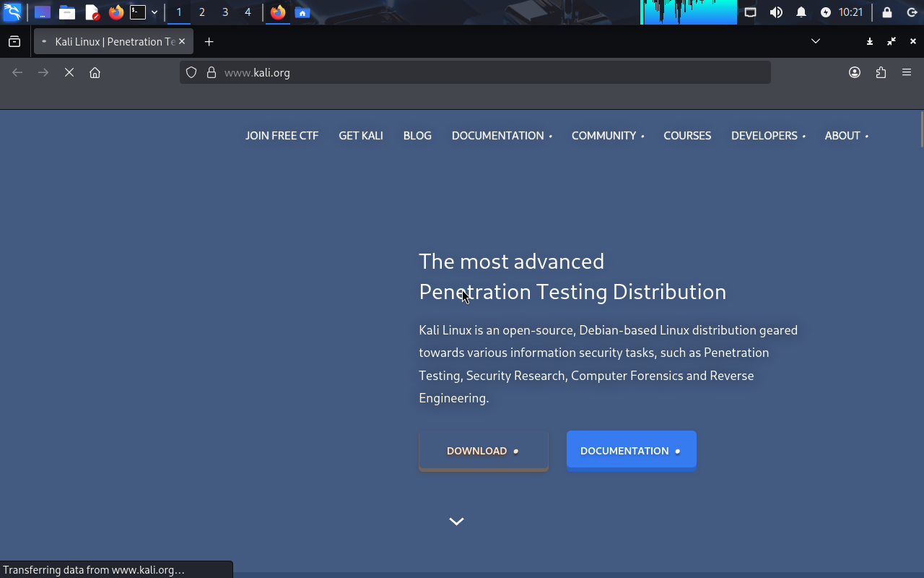Open Firefox View in the tab bar
This screenshot has width=924, height=578.
pos(14,42)
